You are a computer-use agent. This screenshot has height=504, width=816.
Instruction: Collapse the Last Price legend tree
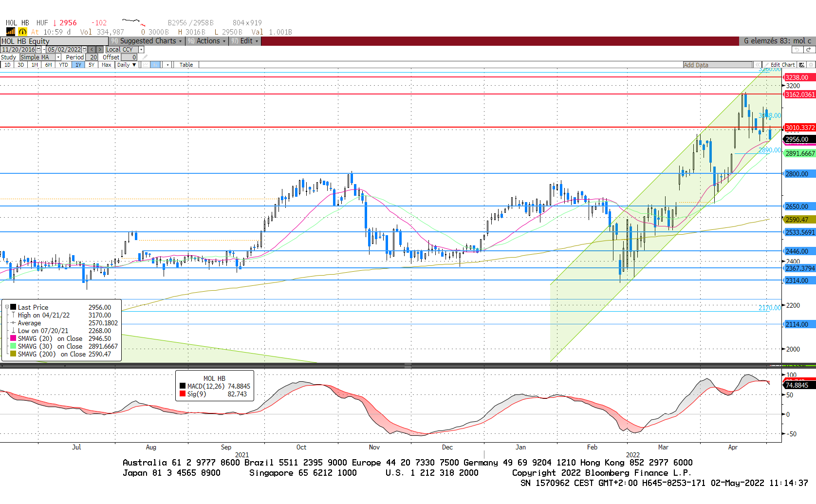tap(7, 307)
